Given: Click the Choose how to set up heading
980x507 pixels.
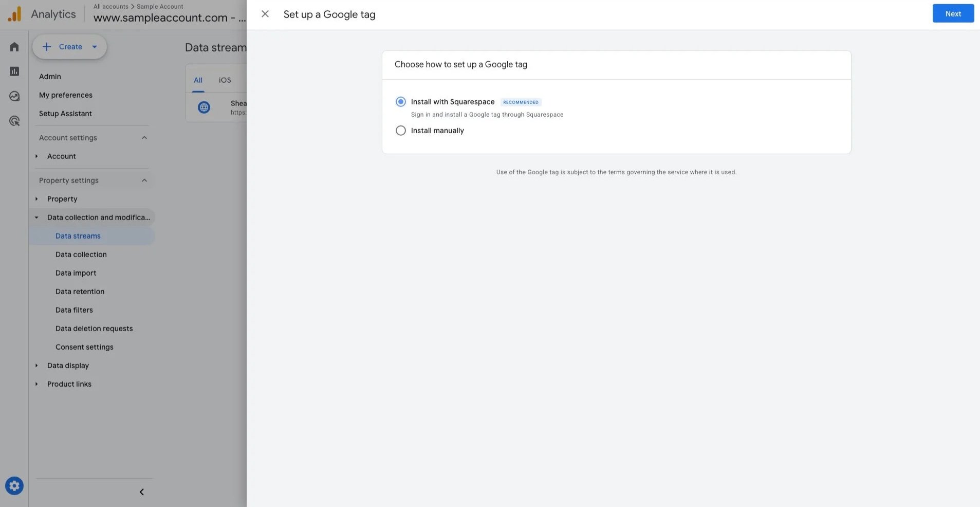Looking at the screenshot, I should [461, 64].
